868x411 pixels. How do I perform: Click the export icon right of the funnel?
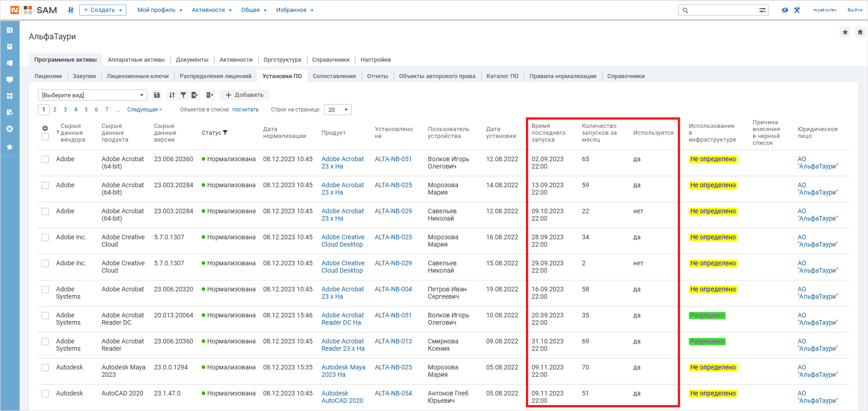click(x=195, y=95)
